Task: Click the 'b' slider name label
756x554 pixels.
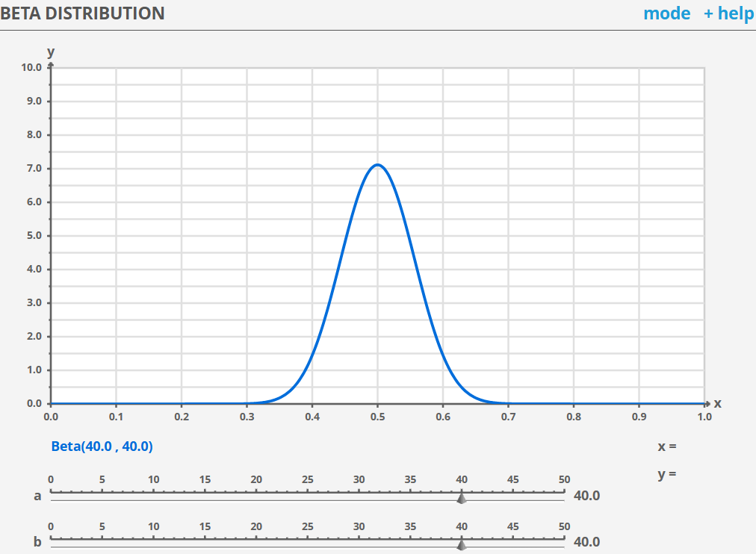Action: [37, 542]
